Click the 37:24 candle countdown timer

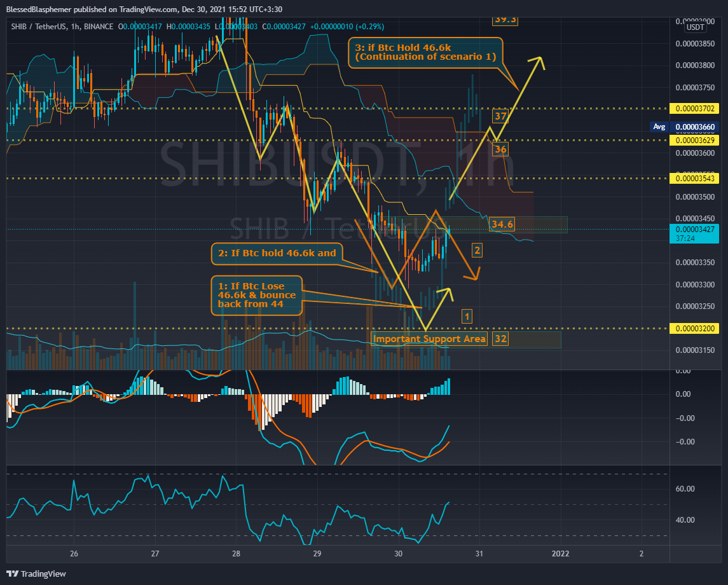pos(685,238)
